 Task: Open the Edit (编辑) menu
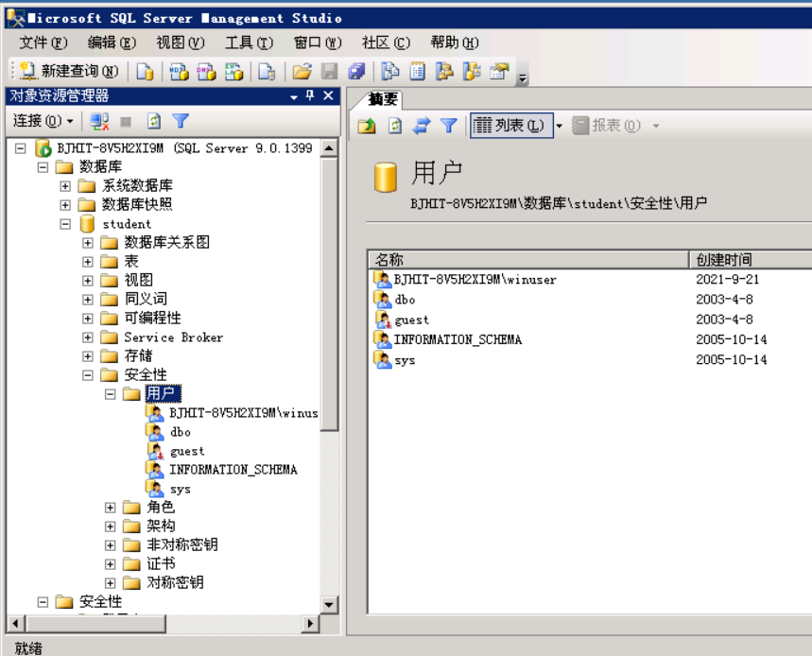112,43
